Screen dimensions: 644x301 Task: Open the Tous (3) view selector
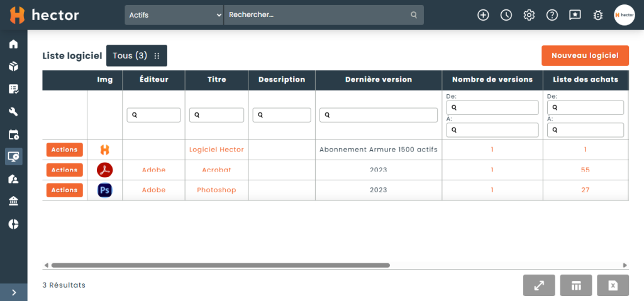pos(136,56)
